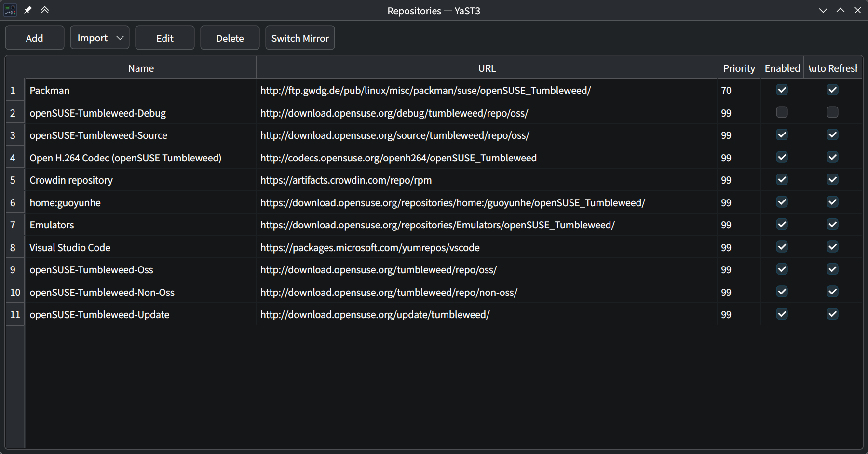868x454 pixels.
Task: Toggle Auto Refresh for openSUSE-Tumbleweed-Source
Action: [832, 135]
